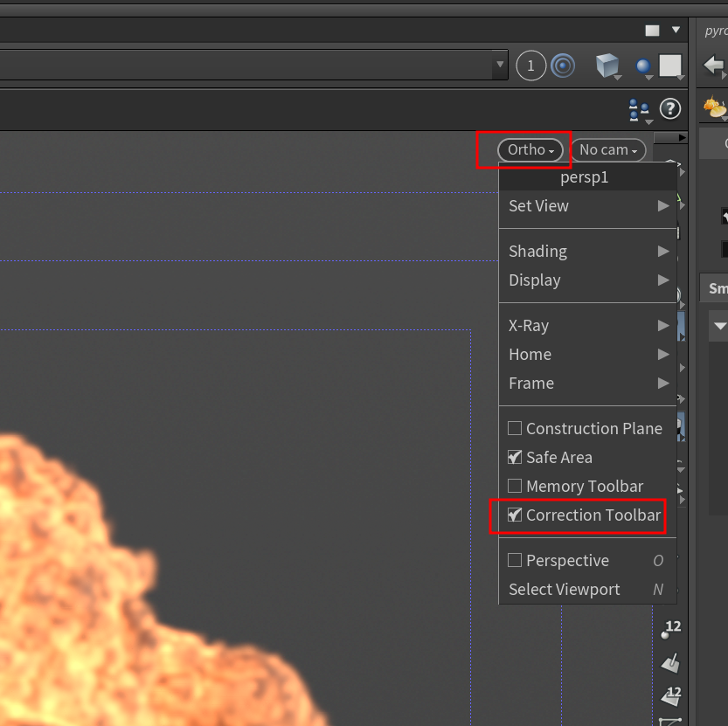
Task: Enable the Memory Toolbar checkbox
Action: click(x=515, y=486)
